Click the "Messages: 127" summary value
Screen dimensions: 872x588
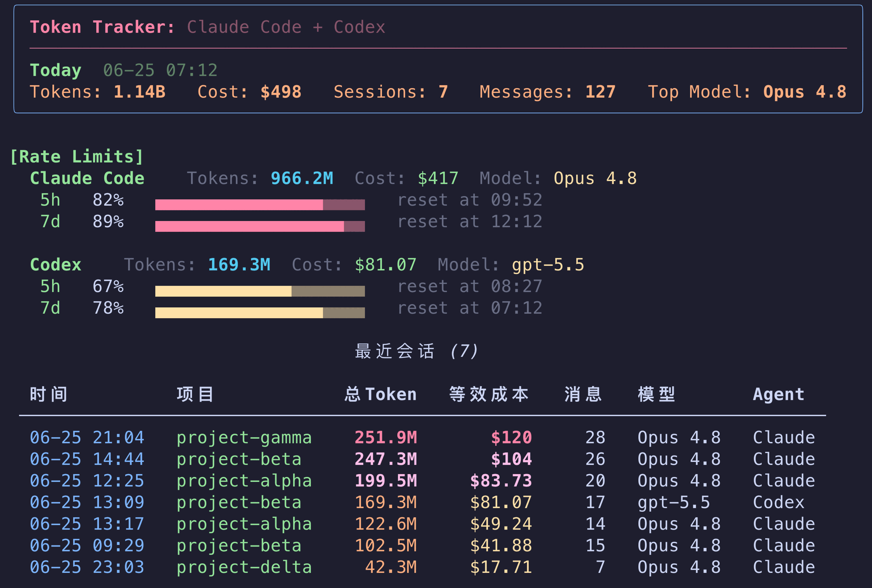pyautogui.click(x=548, y=92)
